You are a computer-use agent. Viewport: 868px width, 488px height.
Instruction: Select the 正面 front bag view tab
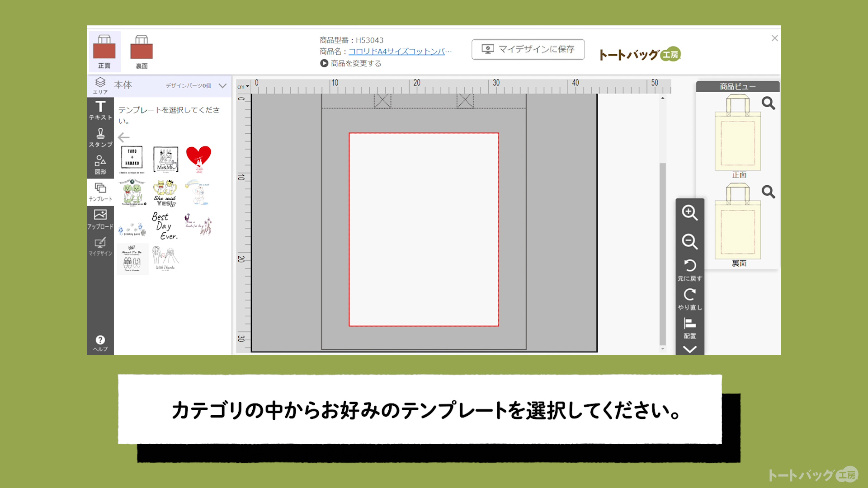point(104,52)
